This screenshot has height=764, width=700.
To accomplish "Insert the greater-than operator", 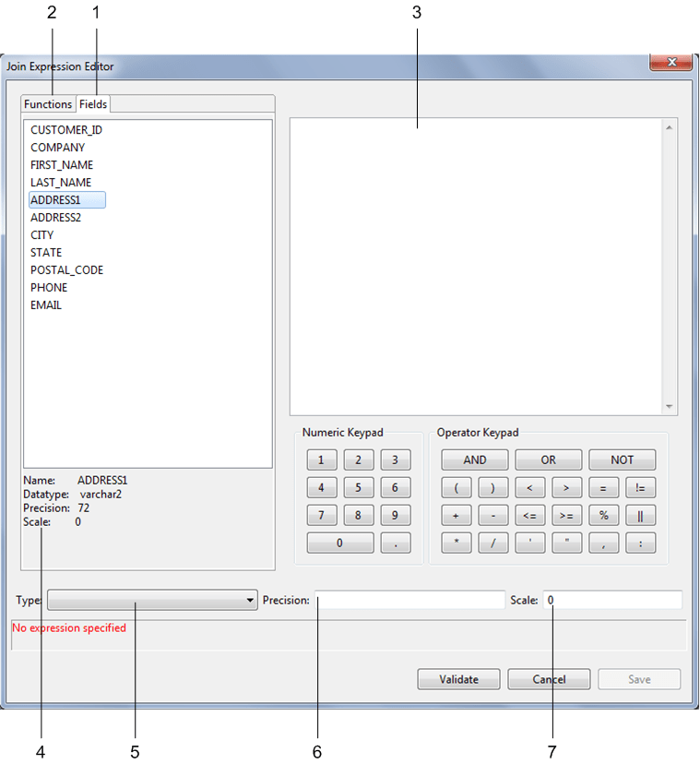I will coord(567,488).
